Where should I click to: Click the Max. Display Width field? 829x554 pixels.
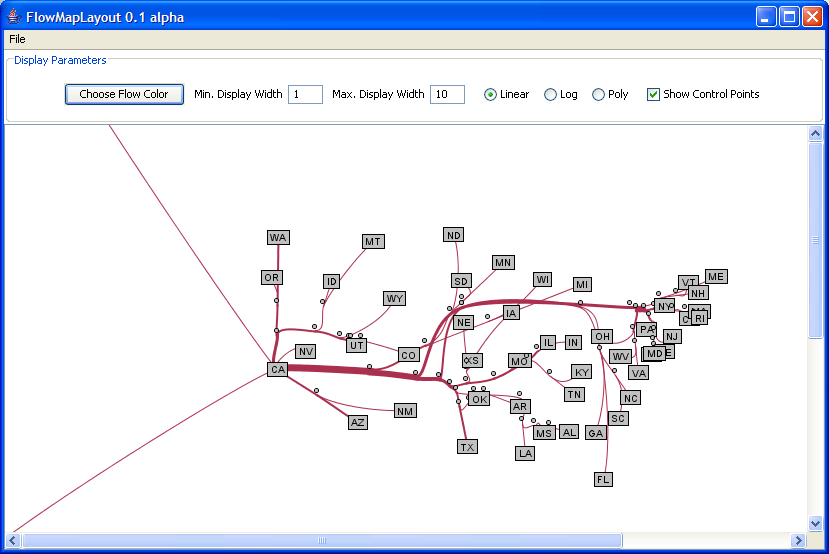coord(447,95)
